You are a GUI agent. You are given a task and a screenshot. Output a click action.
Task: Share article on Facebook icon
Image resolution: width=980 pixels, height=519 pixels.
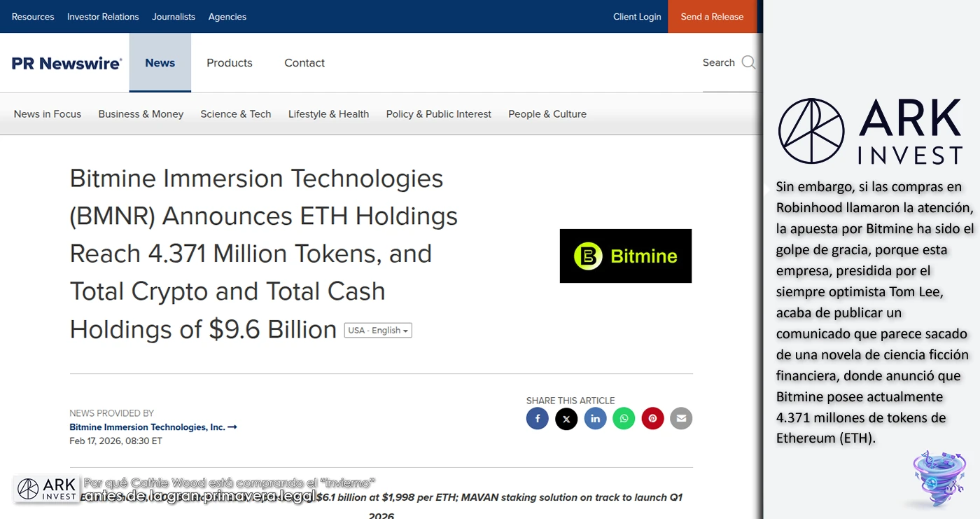tap(538, 419)
